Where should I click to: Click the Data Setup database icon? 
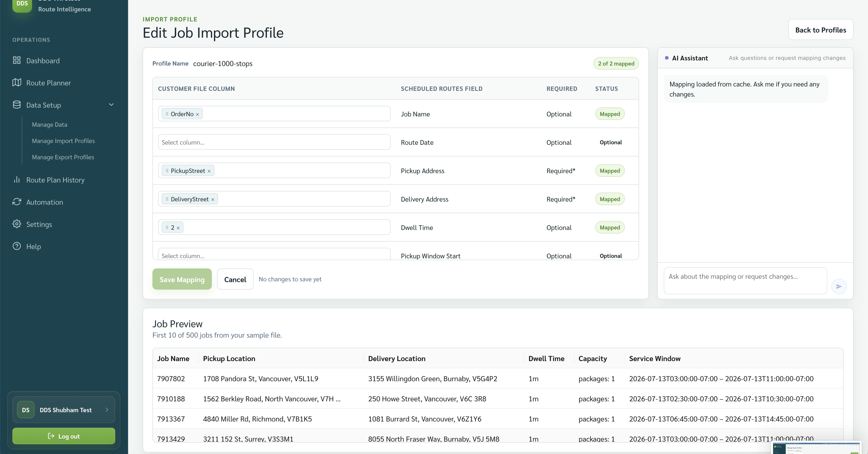pyautogui.click(x=17, y=105)
